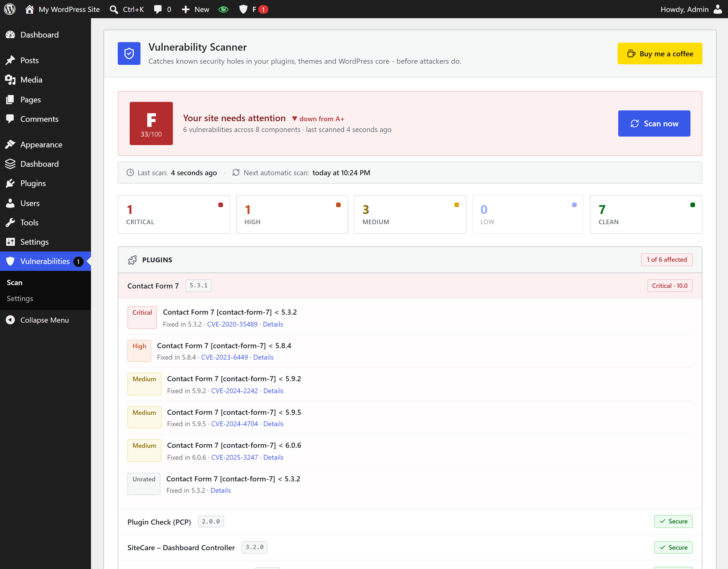This screenshot has height=569, width=728.
Task: Open the layered-stack Dashboard sidebar item
Action: pyautogui.click(x=45, y=164)
